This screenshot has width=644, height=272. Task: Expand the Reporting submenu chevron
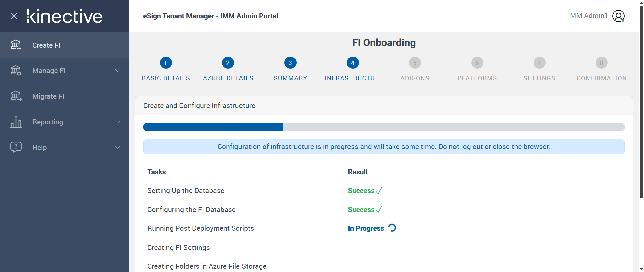(x=118, y=122)
